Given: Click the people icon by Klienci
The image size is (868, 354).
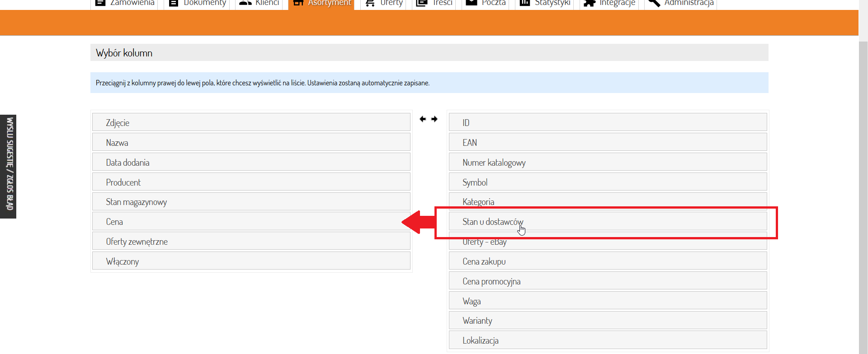Looking at the screenshot, I should [245, 3].
